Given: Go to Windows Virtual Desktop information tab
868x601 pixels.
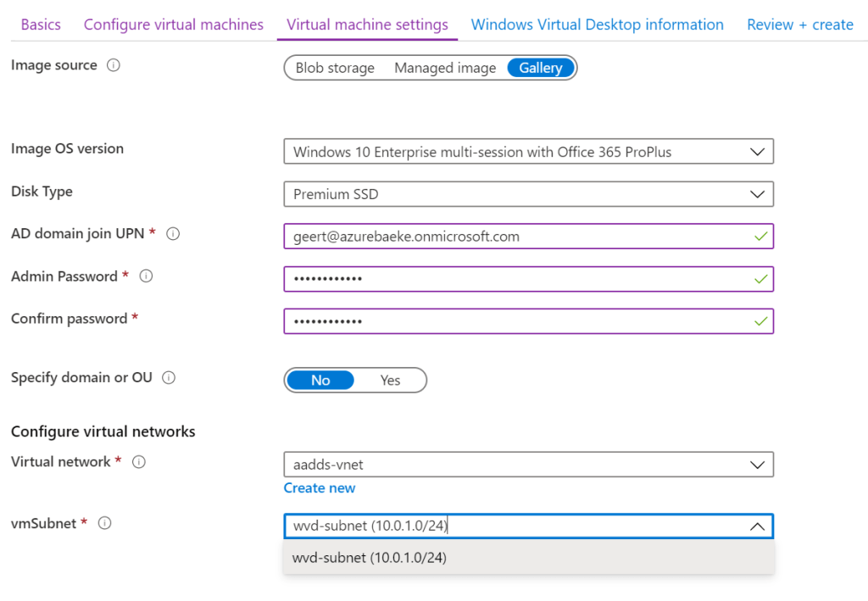Looking at the screenshot, I should [597, 25].
